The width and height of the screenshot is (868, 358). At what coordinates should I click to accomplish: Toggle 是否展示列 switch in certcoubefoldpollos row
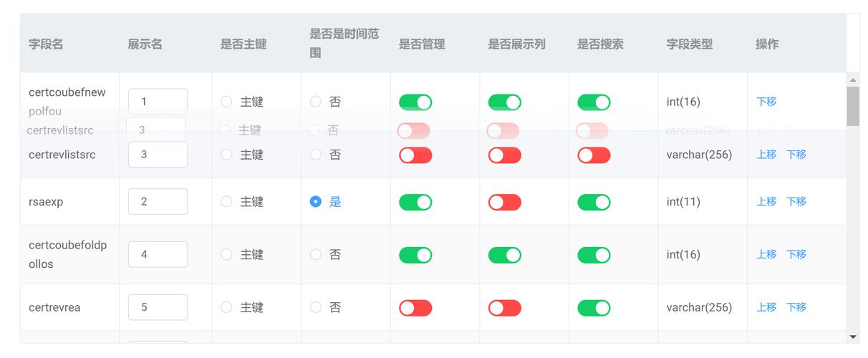505,255
